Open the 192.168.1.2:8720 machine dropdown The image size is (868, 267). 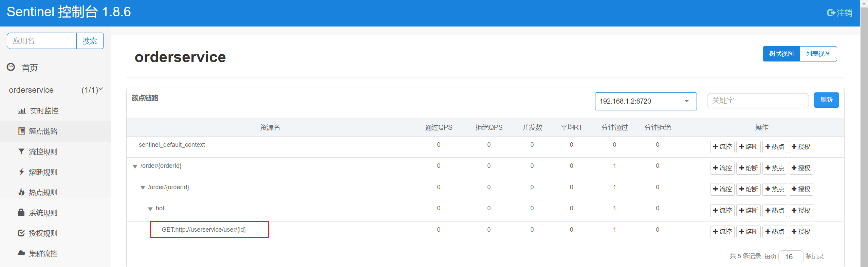pyautogui.click(x=646, y=101)
